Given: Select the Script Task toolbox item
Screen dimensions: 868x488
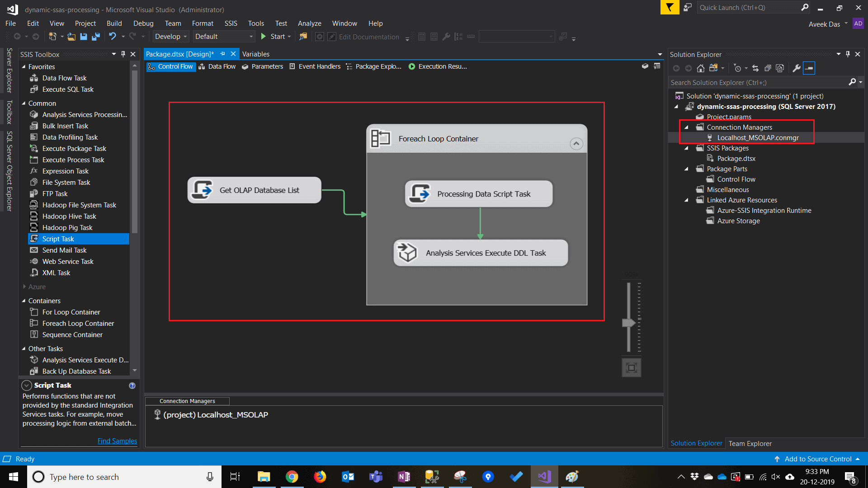Looking at the screenshot, I should 58,239.
